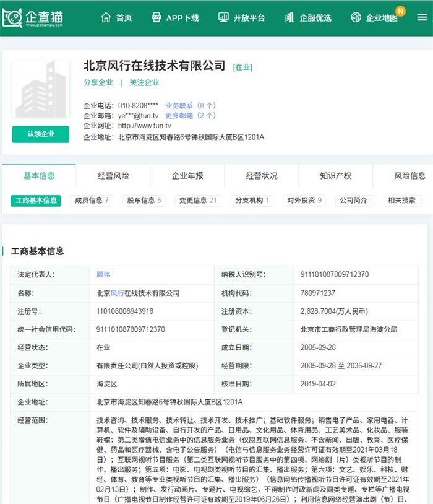Click the 企服优选 building icon

pyautogui.click(x=289, y=17)
